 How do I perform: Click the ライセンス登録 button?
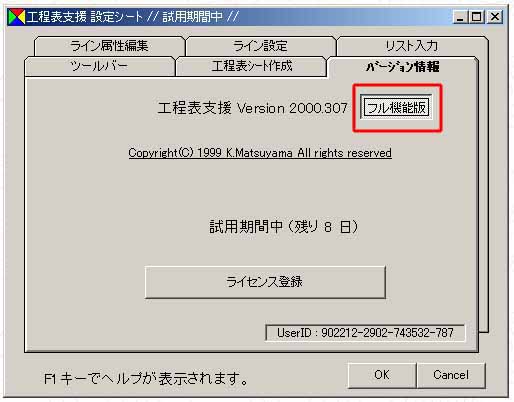265,282
